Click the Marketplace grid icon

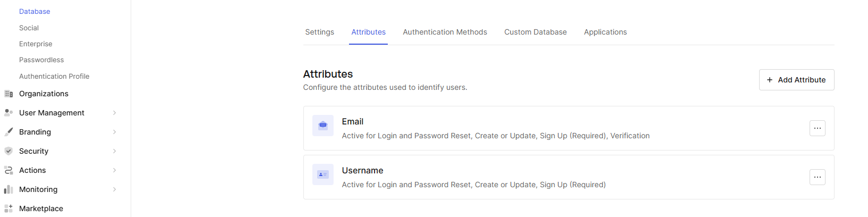[x=8, y=208]
